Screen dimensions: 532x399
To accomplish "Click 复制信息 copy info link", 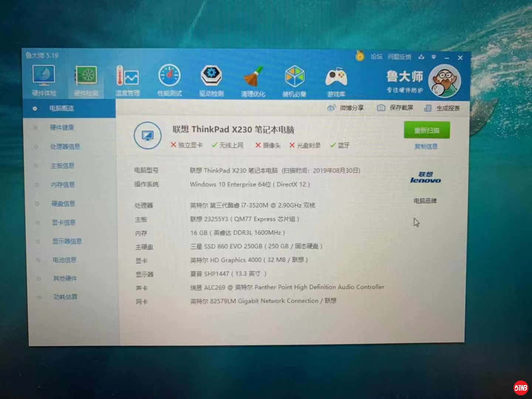I will point(426,146).
